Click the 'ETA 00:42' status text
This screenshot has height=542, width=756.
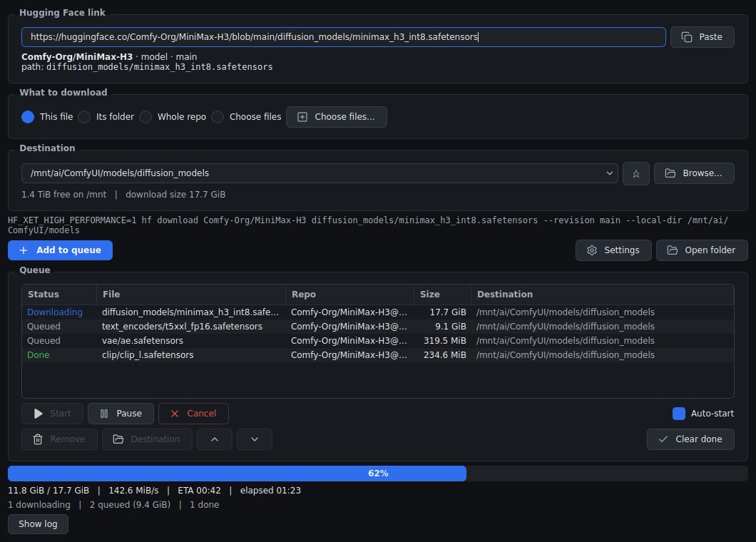(199, 491)
